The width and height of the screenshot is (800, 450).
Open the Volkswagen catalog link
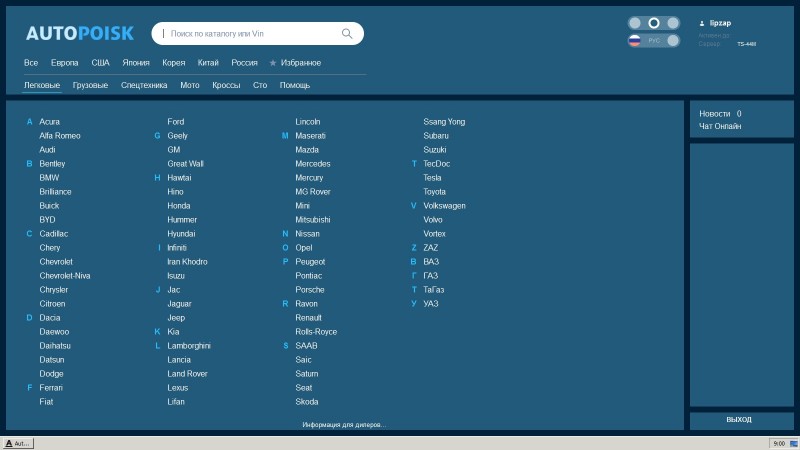pyautogui.click(x=444, y=206)
